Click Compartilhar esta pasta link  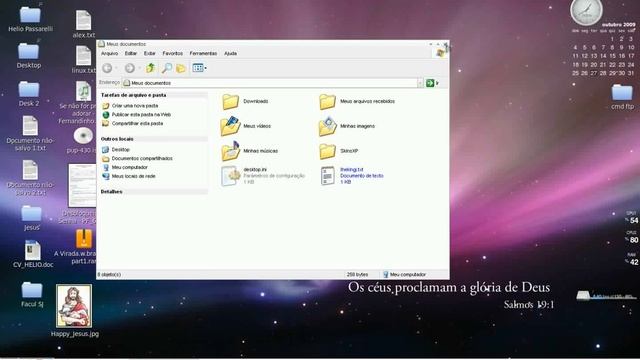pyautogui.click(x=137, y=123)
